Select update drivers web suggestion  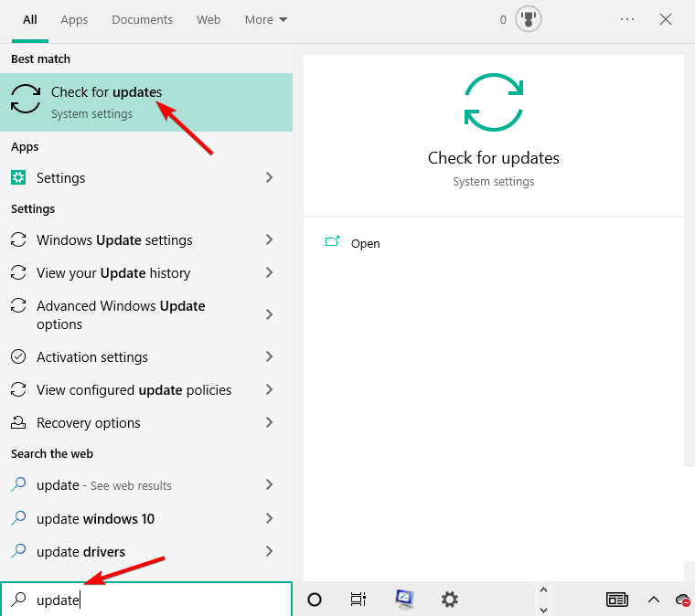146,551
